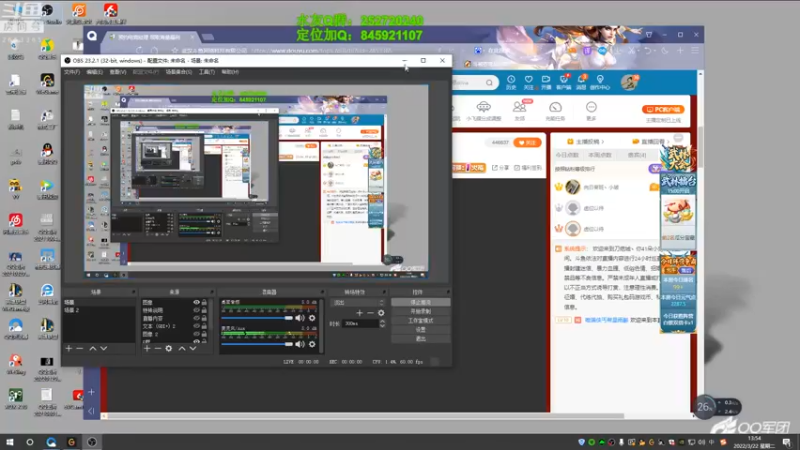800x450 pixels.
Task: Open OBS 场景集合(S) menu
Action: [179, 72]
